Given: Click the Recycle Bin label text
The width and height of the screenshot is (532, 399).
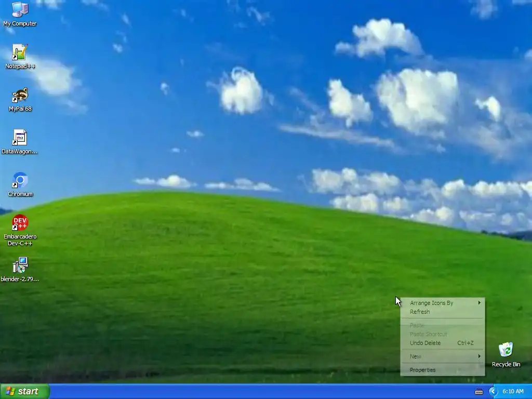Looking at the screenshot, I should pos(506,364).
